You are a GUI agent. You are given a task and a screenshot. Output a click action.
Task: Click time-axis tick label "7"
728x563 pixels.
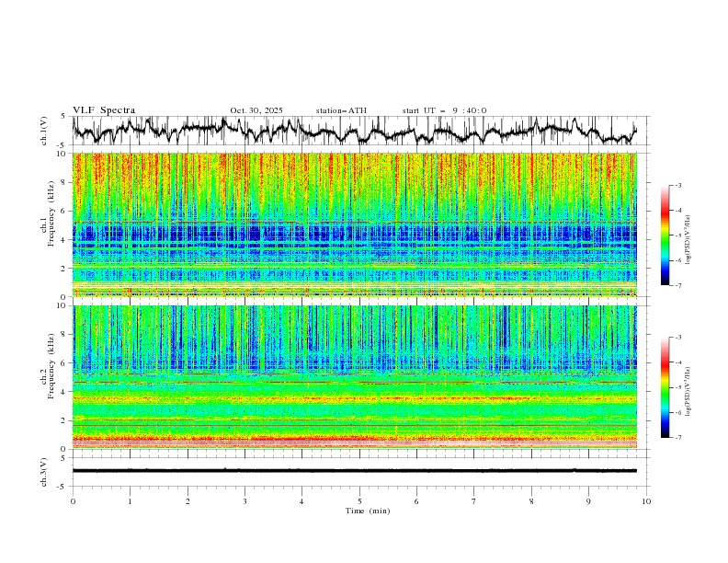(x=474, y=501)
